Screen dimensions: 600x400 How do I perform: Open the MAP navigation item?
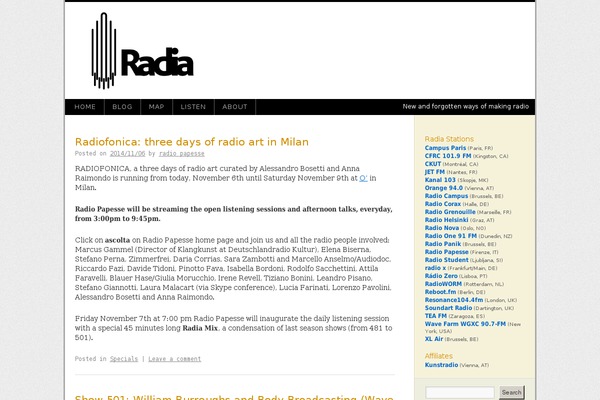pyautogui.click(x=157, y=107)
